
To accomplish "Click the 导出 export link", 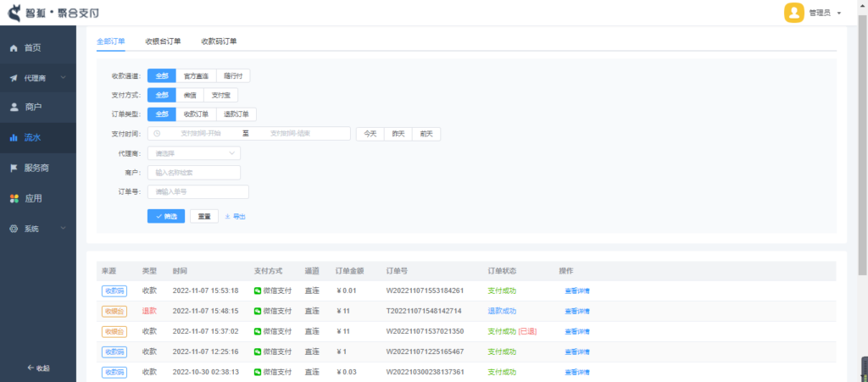I will pos(235,217).
